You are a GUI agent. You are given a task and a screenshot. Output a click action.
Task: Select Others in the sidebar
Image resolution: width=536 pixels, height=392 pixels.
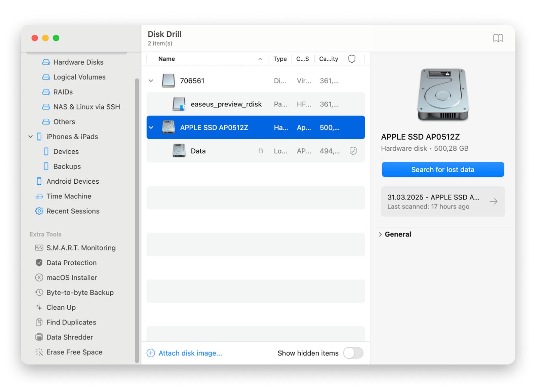pyautogui.click(x=64, y=122)
